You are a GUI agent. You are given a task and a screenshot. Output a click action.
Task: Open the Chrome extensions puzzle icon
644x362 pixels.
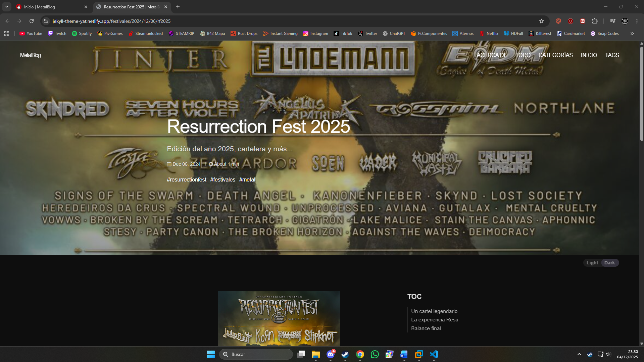tap(595, 21)
